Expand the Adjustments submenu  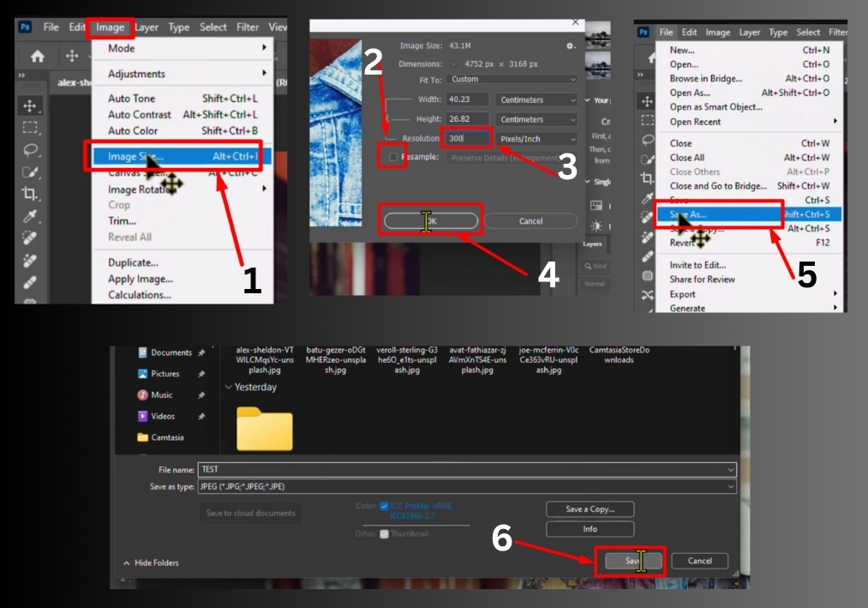pyautogui.click(x=183, y=74)
